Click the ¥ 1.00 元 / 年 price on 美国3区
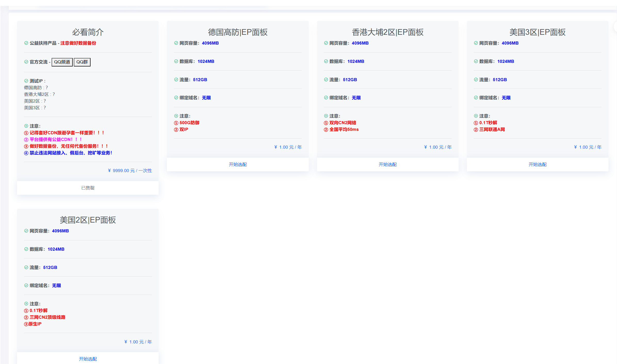This screenshot has width=617, height=364. point(588,147)
